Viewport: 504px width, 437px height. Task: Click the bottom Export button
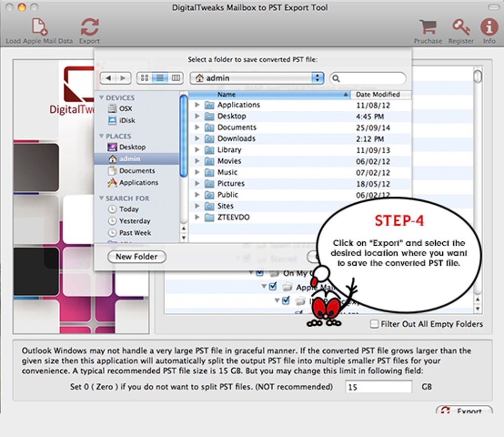point(464,410)
